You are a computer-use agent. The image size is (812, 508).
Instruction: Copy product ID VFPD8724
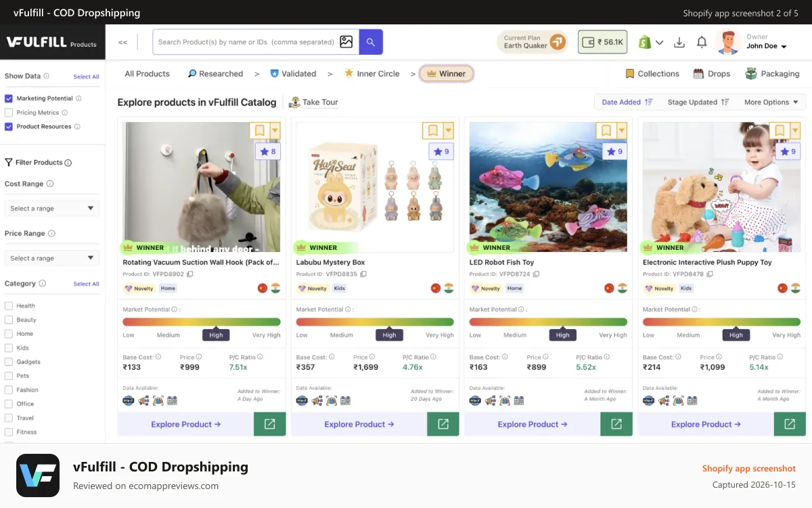point(537,274)
